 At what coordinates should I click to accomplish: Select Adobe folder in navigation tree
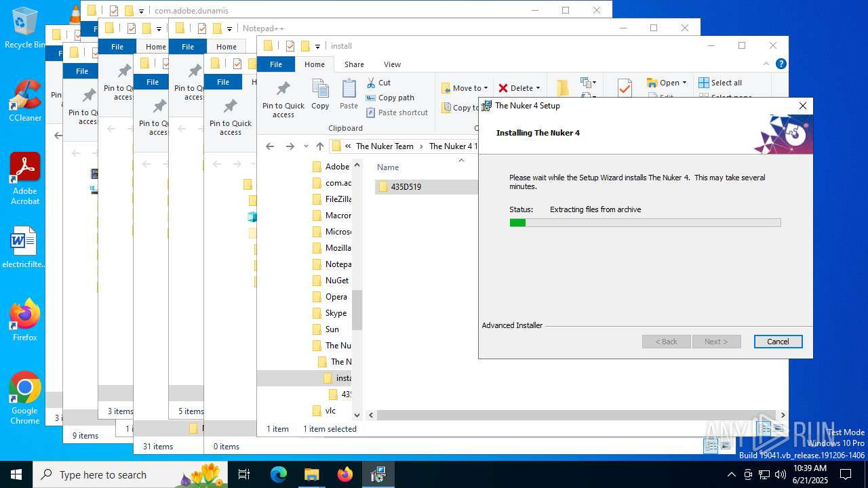(x=330, y=167)
